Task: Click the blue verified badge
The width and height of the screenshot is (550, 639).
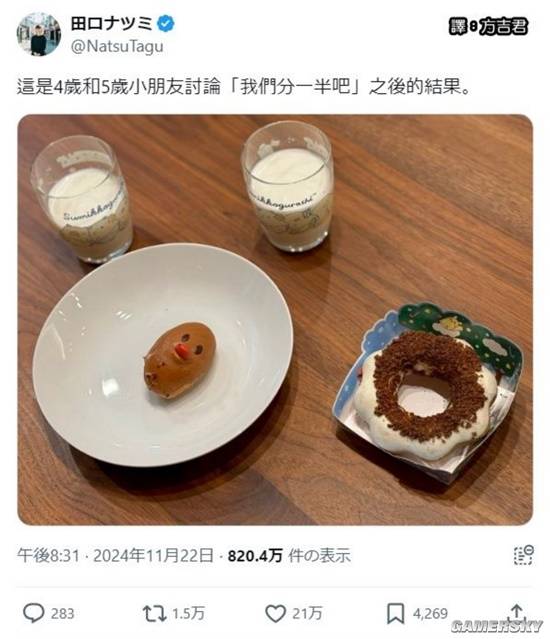Action: tap(166, 24)
